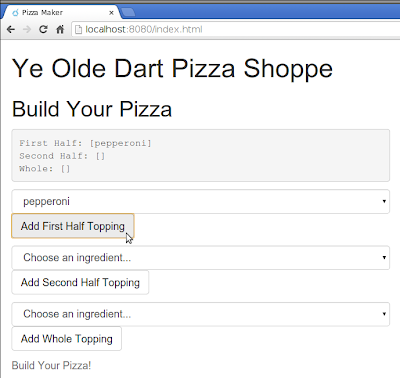This screenshot has height=378, width=400.
Task: Open second half ingredient dropdown
Action: pos(201,258)
